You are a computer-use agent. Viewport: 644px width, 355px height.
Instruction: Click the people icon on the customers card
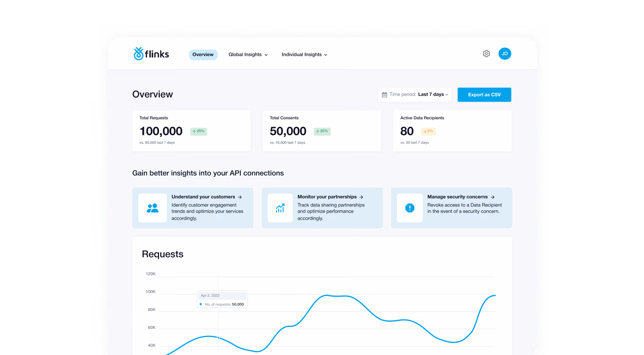click(152, 208)
